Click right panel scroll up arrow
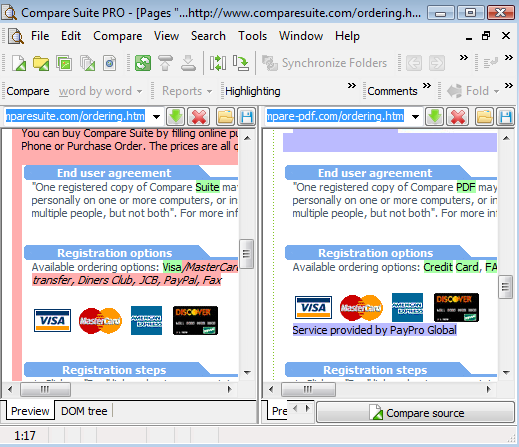 tap(506, 138)
